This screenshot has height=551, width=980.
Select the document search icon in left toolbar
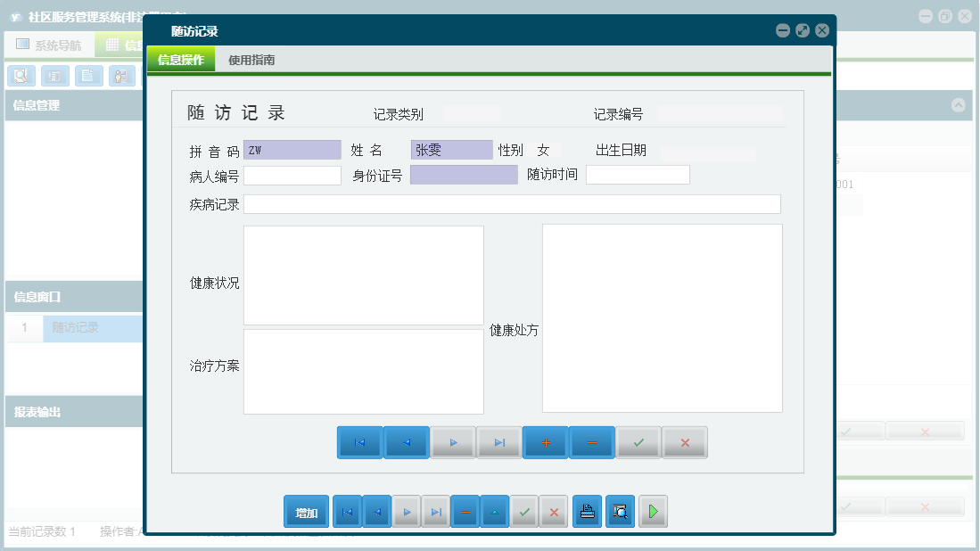pyautogui.click(x=20, y=76)
